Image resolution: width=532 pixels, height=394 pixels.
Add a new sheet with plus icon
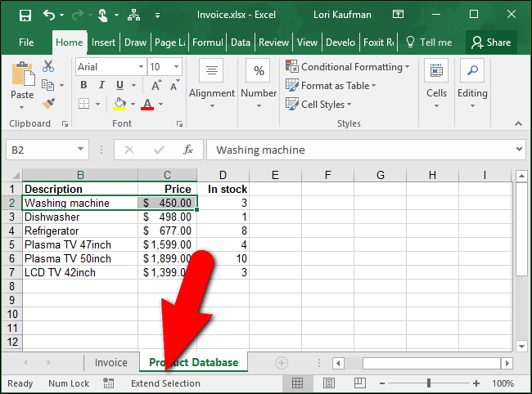pos(282,362)
